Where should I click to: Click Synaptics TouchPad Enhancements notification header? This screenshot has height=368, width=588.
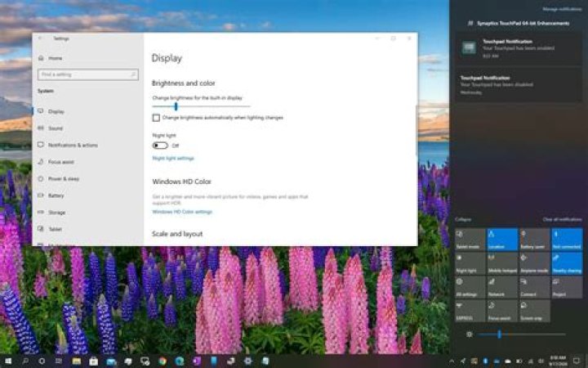click(x=519, y=23)
